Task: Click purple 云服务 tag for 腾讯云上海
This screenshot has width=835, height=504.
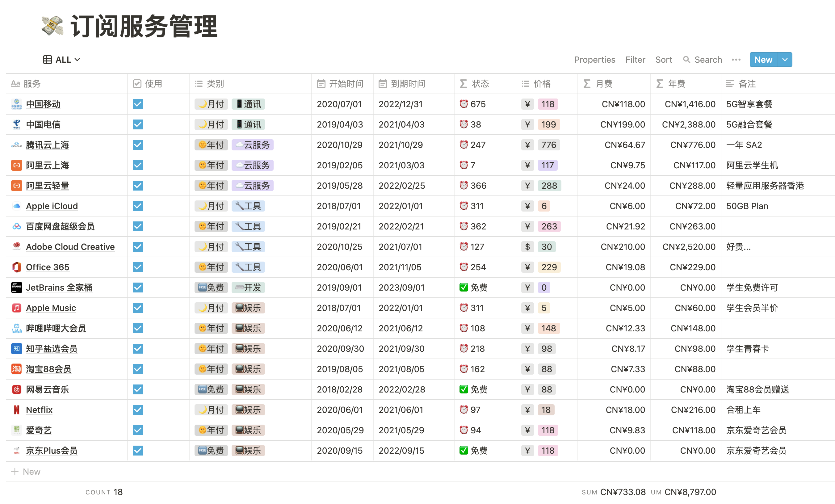Action: coord(253,145)
